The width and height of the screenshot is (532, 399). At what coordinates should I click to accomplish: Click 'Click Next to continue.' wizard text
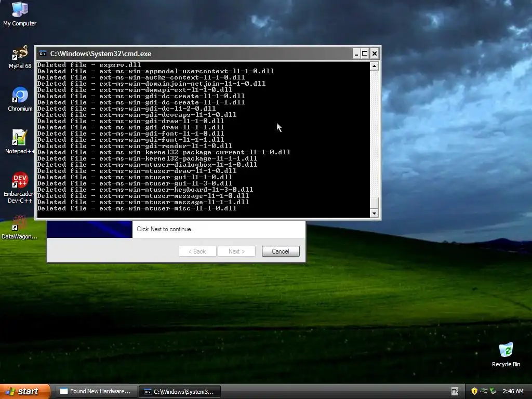coord(165,229)
